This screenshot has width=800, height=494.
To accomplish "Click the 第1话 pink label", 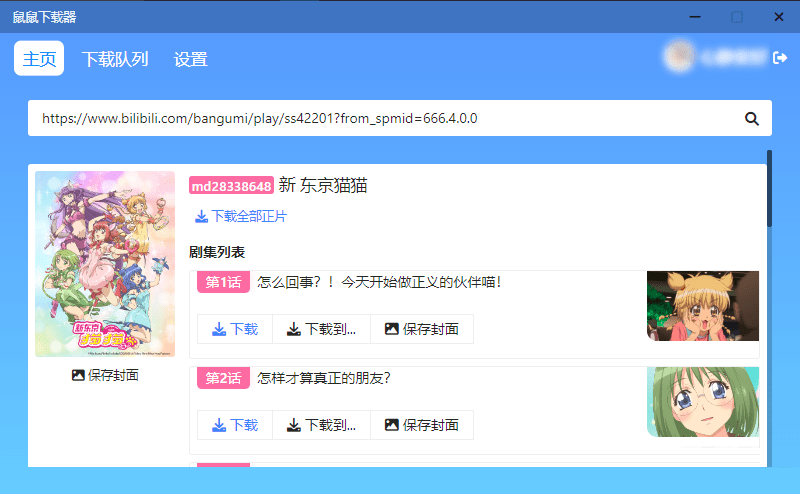I will [x=223, y=282].
